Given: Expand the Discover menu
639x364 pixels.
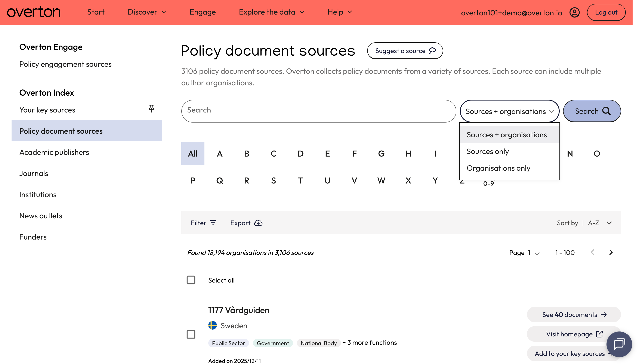Looking at the screenshot, I should (x=147, y=12).
